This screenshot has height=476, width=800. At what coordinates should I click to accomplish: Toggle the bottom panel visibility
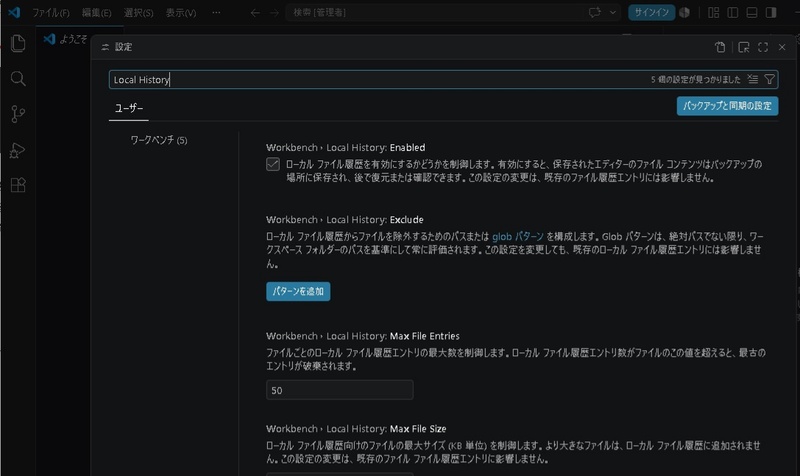(x=752, y=12)
